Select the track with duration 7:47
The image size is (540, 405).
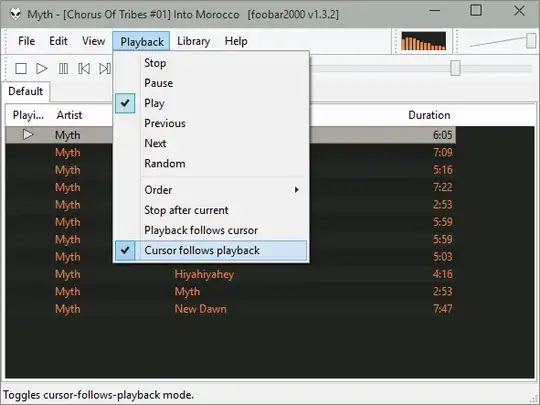[231, 309]
